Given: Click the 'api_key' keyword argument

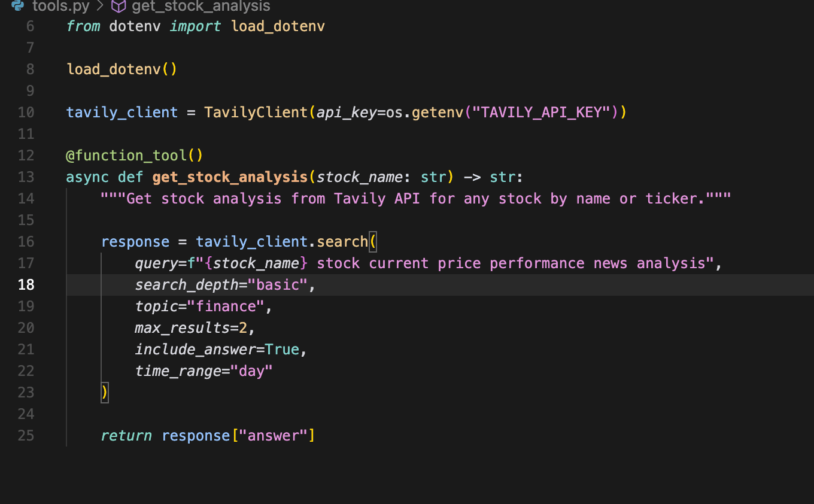Looking at the screenshot, I should point(347,113).
